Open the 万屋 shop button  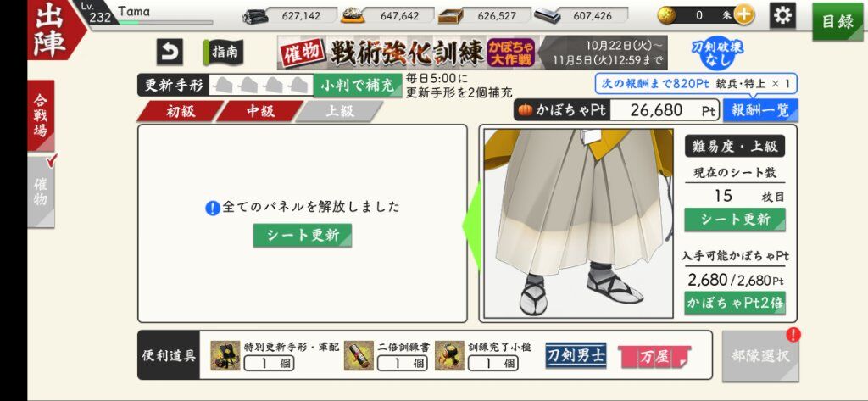[654, 356]
